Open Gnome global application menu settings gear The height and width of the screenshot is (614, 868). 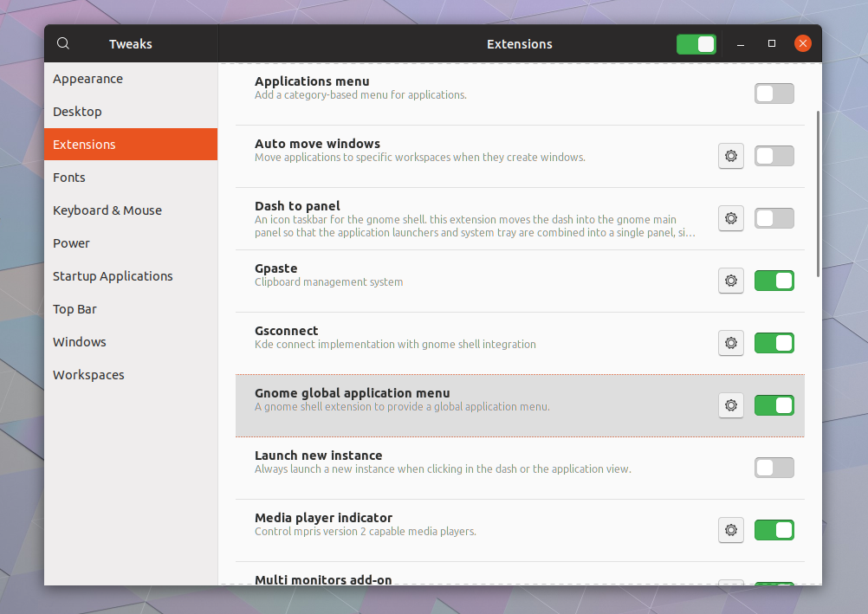click(730, 405)
